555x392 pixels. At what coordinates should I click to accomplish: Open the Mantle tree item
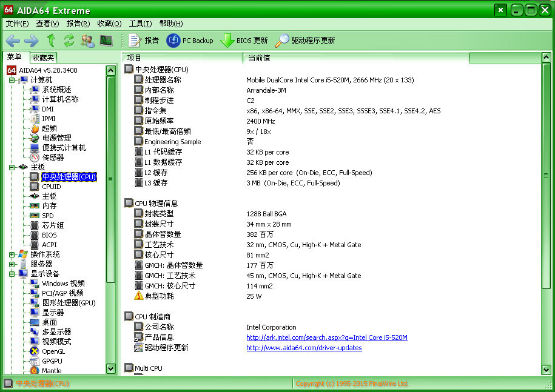coord(46,370)
